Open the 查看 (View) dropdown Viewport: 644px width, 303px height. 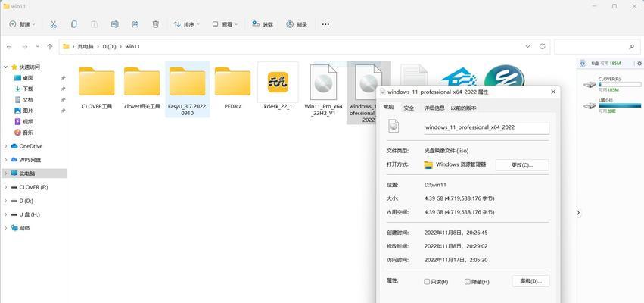click(225, 25)
